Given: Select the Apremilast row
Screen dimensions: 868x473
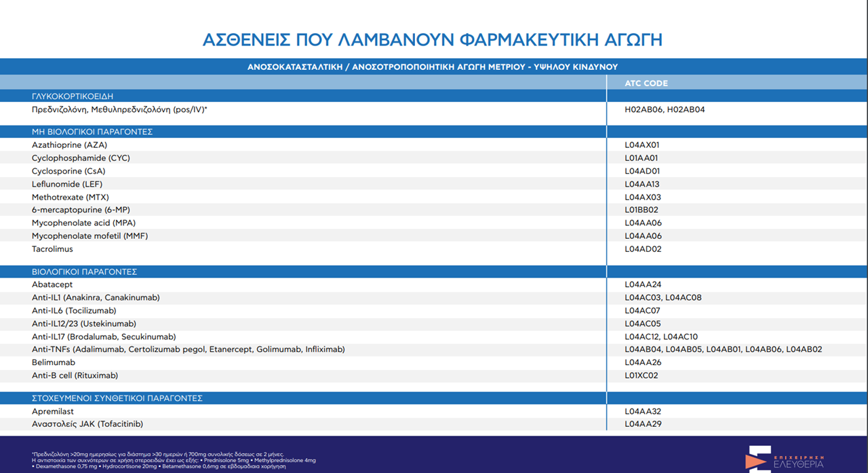Looking at the screenshot, I should pos(52,411).
